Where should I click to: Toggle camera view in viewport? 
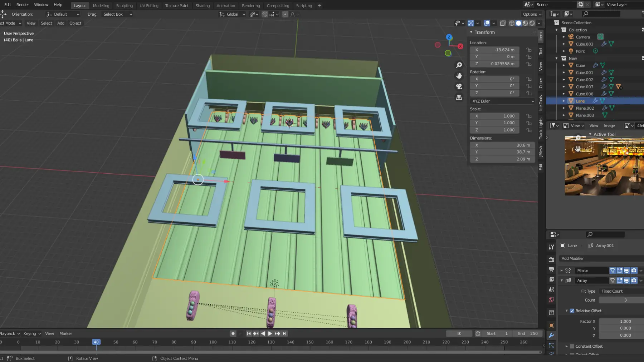tap(459, 86)
